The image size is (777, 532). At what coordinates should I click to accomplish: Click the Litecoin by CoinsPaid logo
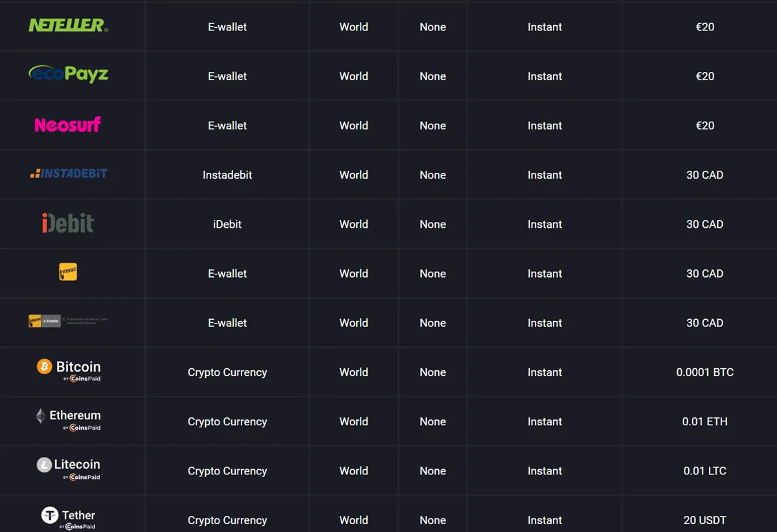tap(69, 469)
